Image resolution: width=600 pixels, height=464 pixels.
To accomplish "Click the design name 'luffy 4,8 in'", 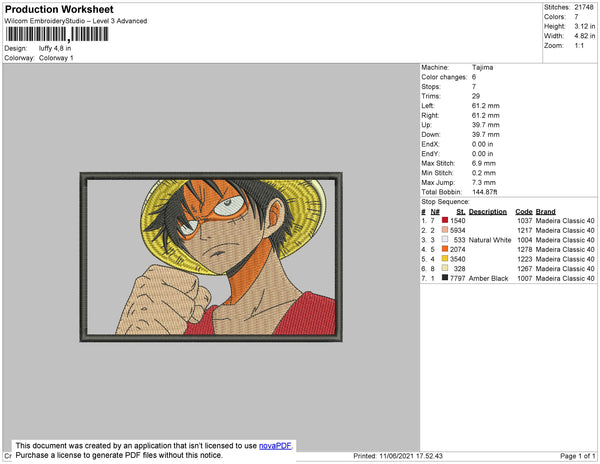I will pyautogui.click(x=55, y=48).
